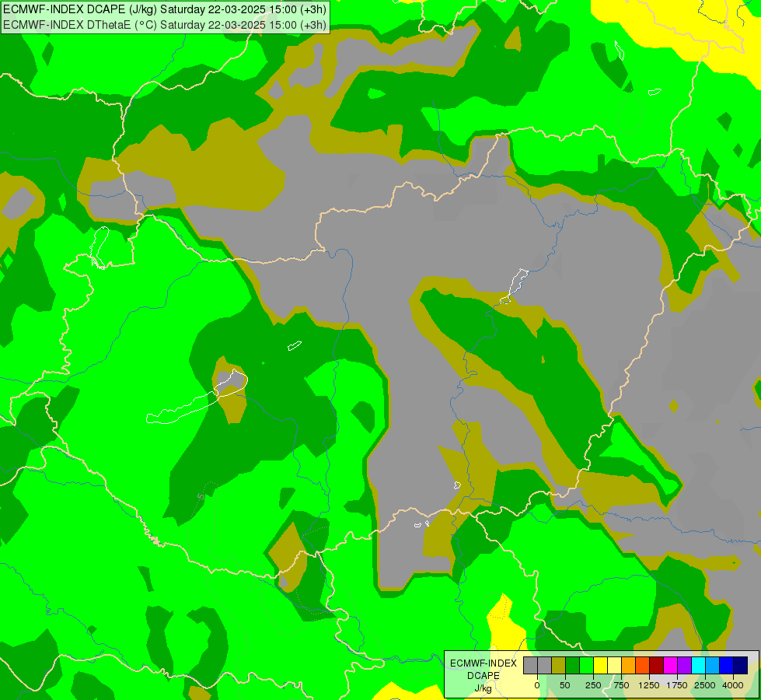Screen dimensions: 761x700
Task: Click the legend scale value 1750
Action: click(x=677, y=685)
